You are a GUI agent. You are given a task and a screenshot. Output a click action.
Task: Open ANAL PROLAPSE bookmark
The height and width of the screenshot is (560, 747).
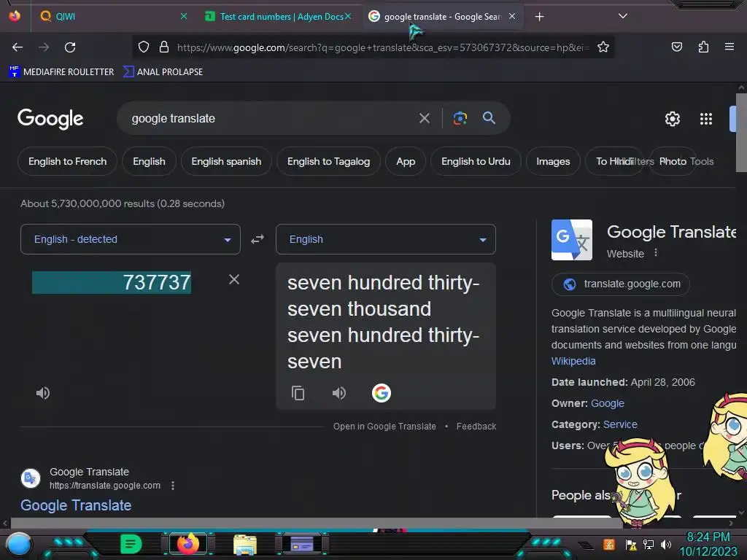163,72
